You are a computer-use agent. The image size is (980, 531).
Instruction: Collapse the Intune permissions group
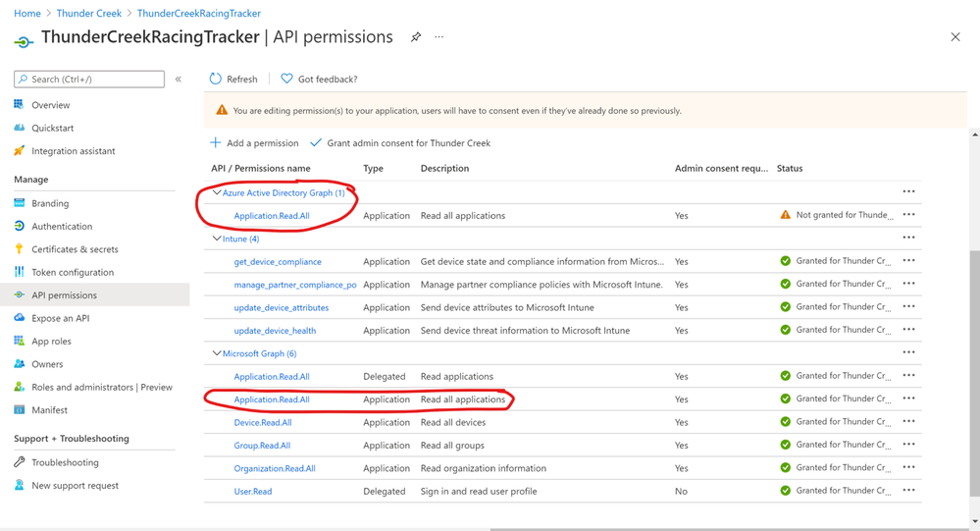pyautogui.click(x=217, y=239)
